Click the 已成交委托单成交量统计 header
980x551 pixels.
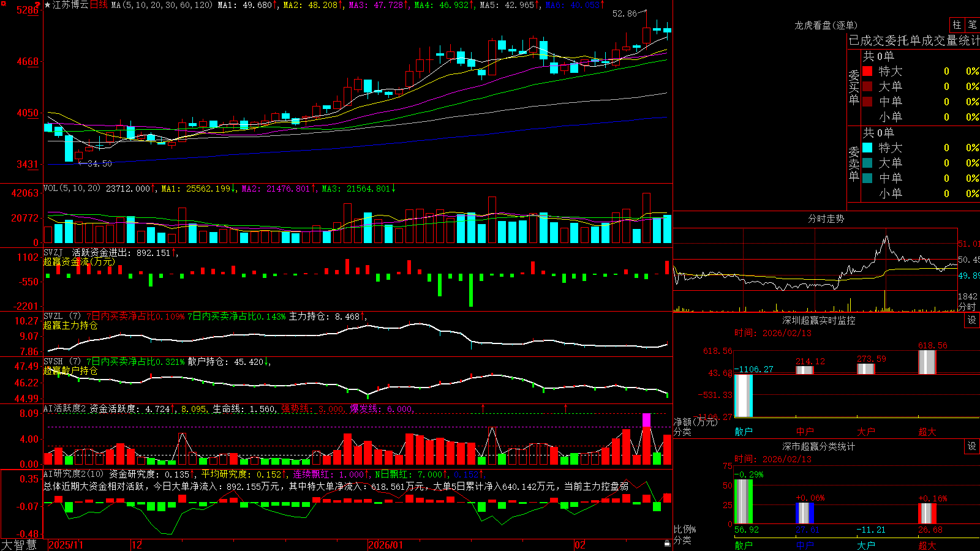pos(913,40)
